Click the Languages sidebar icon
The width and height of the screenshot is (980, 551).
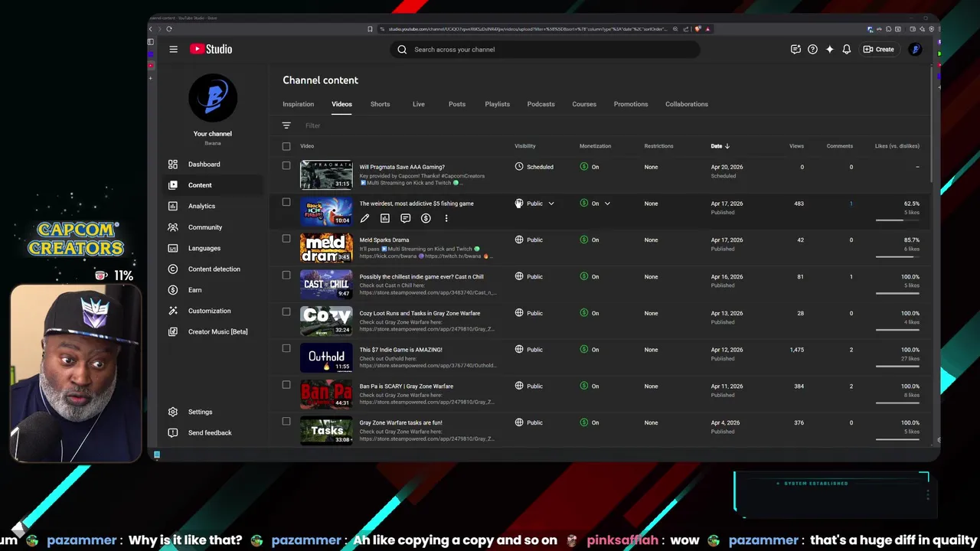pos(173,248)
